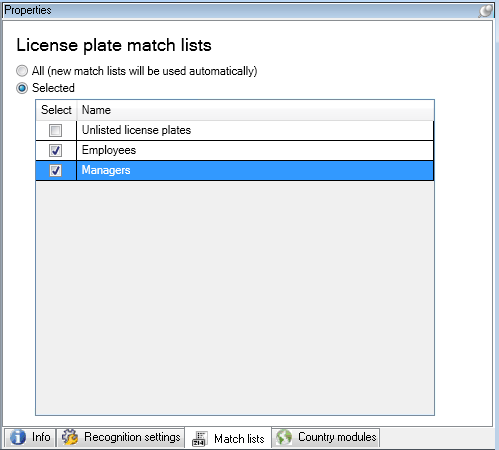Click the highlighted Managers row name
Viewport: 499px width, 450px height.
(x=106, y=170)
